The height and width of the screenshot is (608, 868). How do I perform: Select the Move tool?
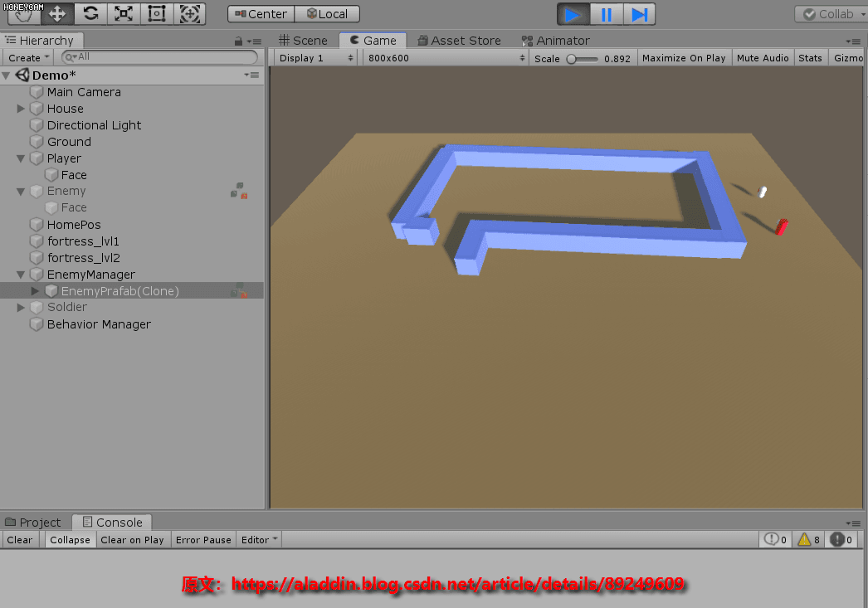coord(57,14)
